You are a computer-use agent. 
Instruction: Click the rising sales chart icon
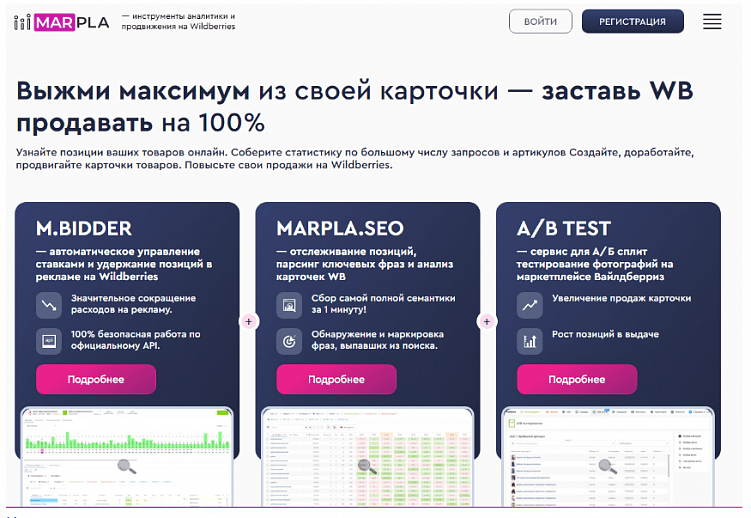pyautogui.click(x=530, y=305)
